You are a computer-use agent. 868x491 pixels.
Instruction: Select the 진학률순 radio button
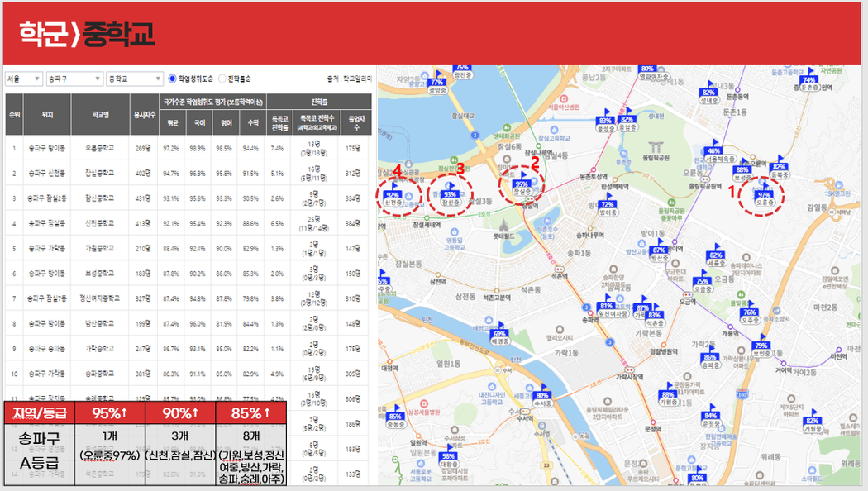(222, 79)
